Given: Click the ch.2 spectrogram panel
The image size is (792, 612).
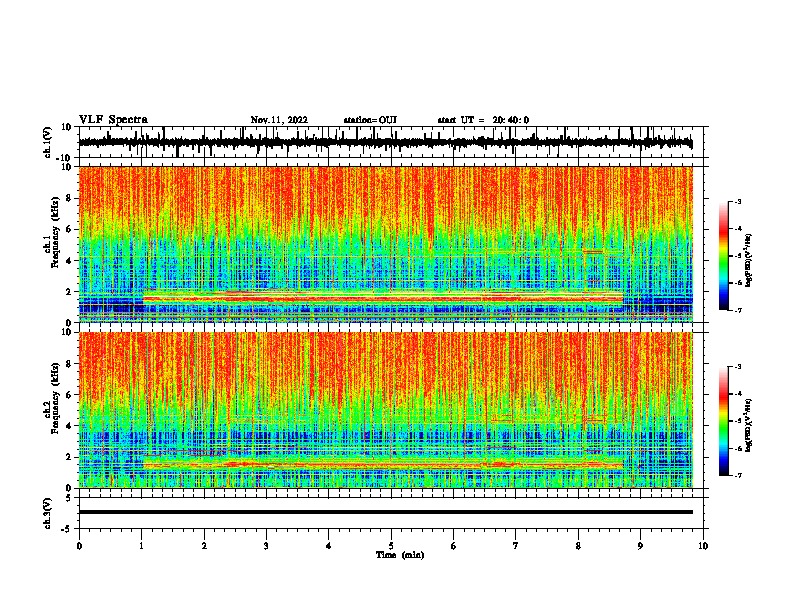Looking at the screenshot, I should [x=385, y=410].
